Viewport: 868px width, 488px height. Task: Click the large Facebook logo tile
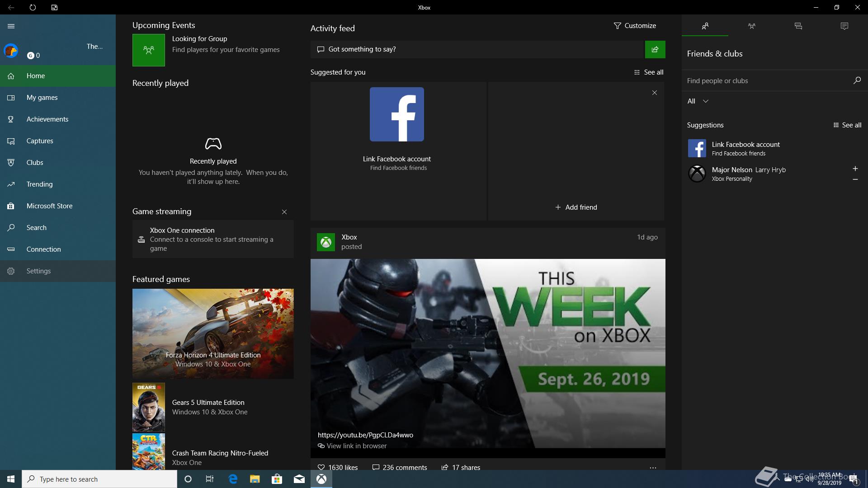coord(397,114)
